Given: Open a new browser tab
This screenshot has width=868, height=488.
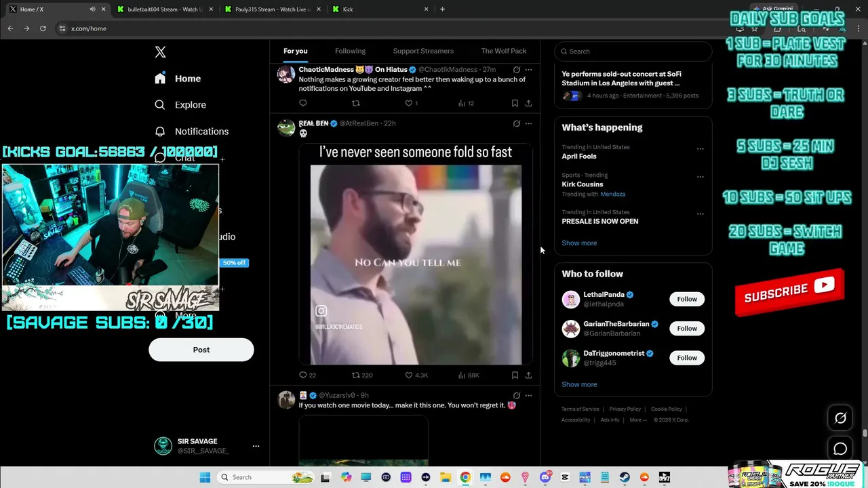Looking at the screenshot, I should (x=442, y=9).
